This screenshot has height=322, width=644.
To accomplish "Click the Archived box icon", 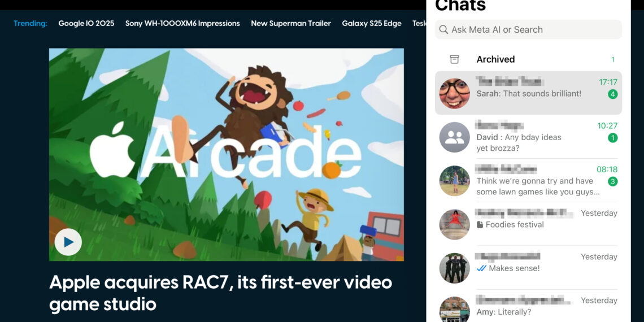I will pyautogui.click(x=454, y=59).
